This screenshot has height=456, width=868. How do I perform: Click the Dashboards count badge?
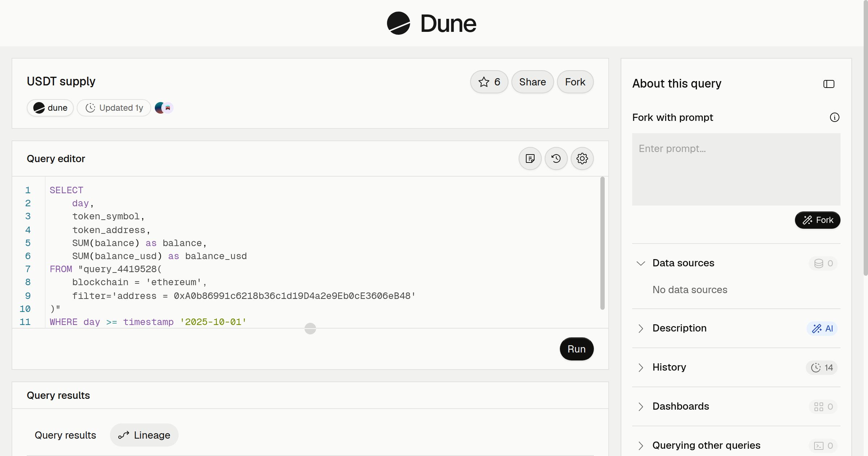823,407
